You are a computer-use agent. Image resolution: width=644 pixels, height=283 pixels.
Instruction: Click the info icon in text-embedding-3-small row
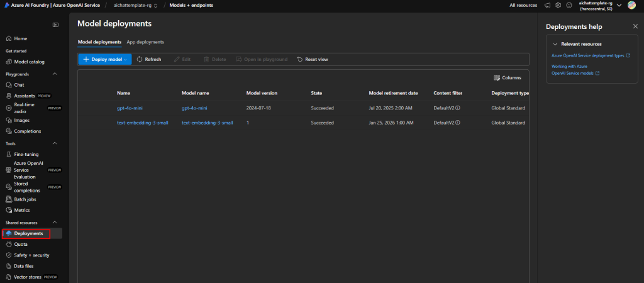point(458,123)
